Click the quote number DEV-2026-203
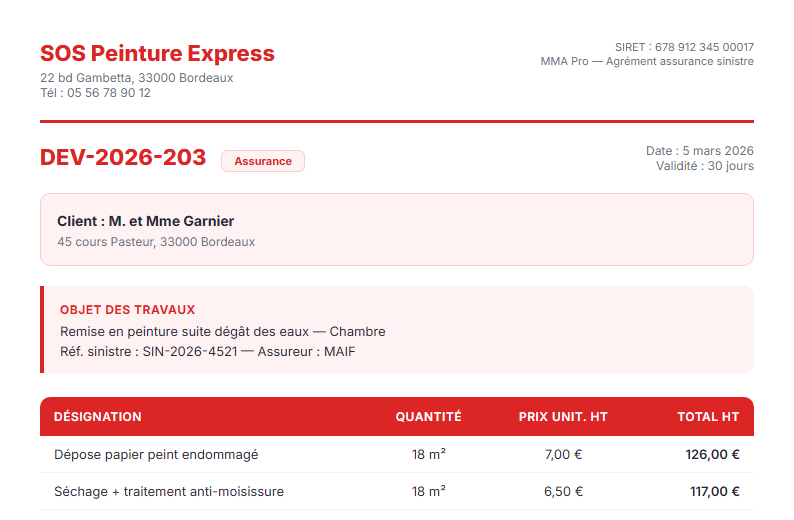The image size is (794, 520). (123, 158)
